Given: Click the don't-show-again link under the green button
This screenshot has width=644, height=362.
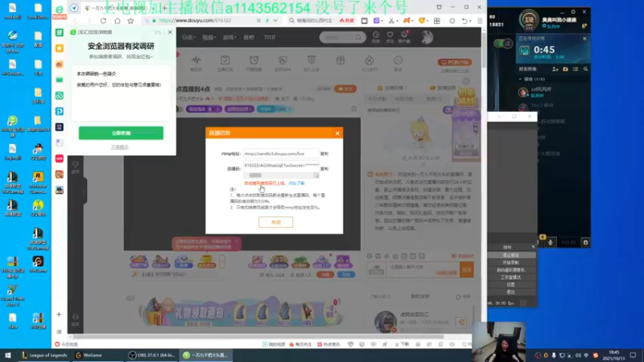Looking at the screenshot, I should coord(119,147).
